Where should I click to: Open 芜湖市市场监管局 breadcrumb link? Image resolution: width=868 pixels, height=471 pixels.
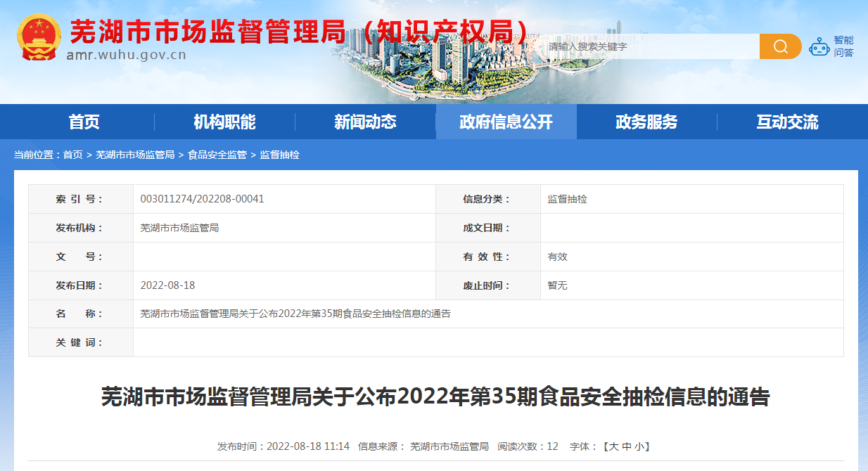135,155
